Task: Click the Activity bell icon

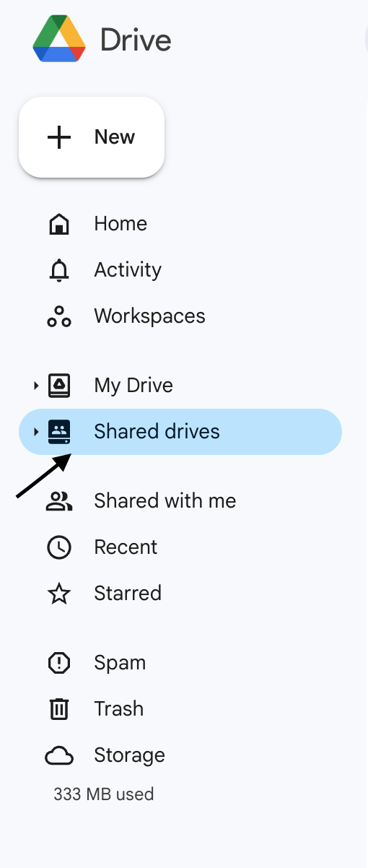Action: 59,270
